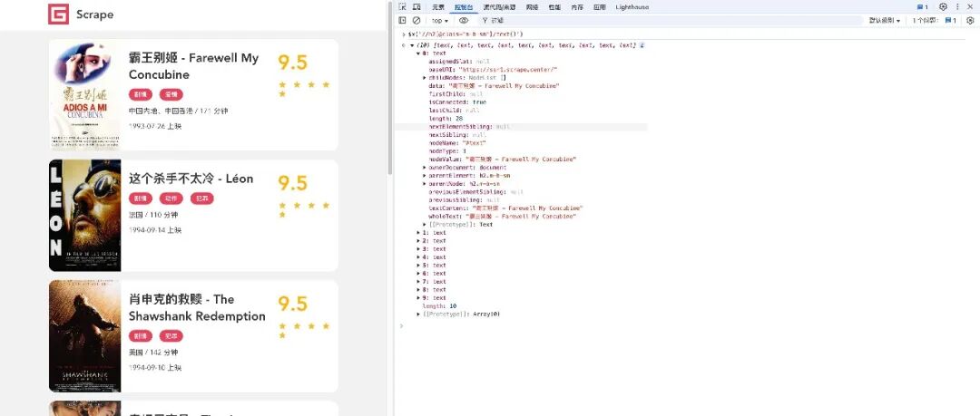Open the console sidebar panel icon
This screenshot has height=416, width=980.
pyautogui.click(x=403, y=21)
